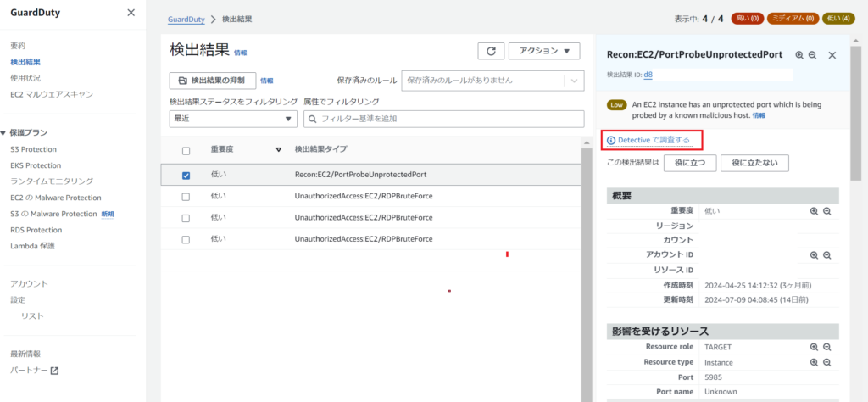Image resolution: width=868 pixels, height=402 pixels.
Task: Go to RDS Protection
Action: point(36,230)
